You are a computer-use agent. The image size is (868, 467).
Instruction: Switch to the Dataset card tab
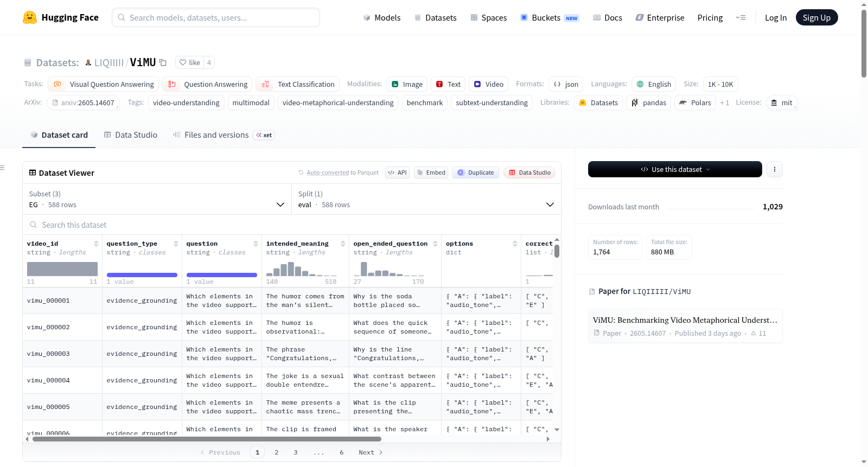[59, 135]
